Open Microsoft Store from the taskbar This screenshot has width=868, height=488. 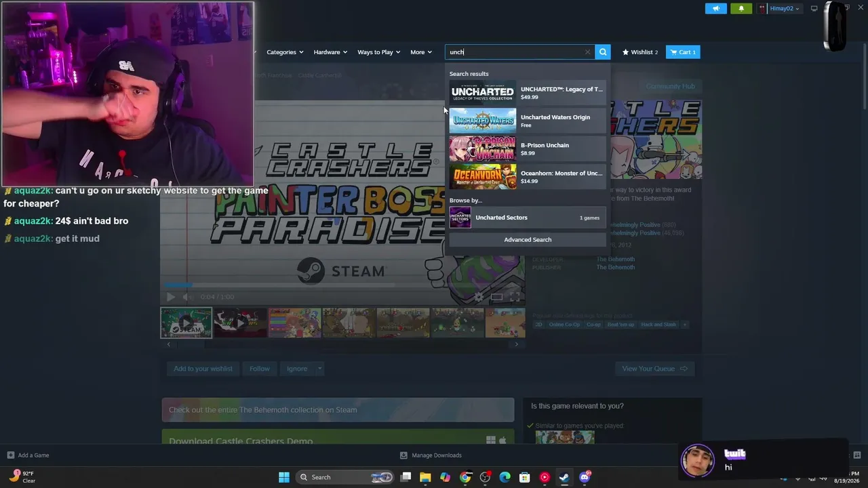point(524,477)
